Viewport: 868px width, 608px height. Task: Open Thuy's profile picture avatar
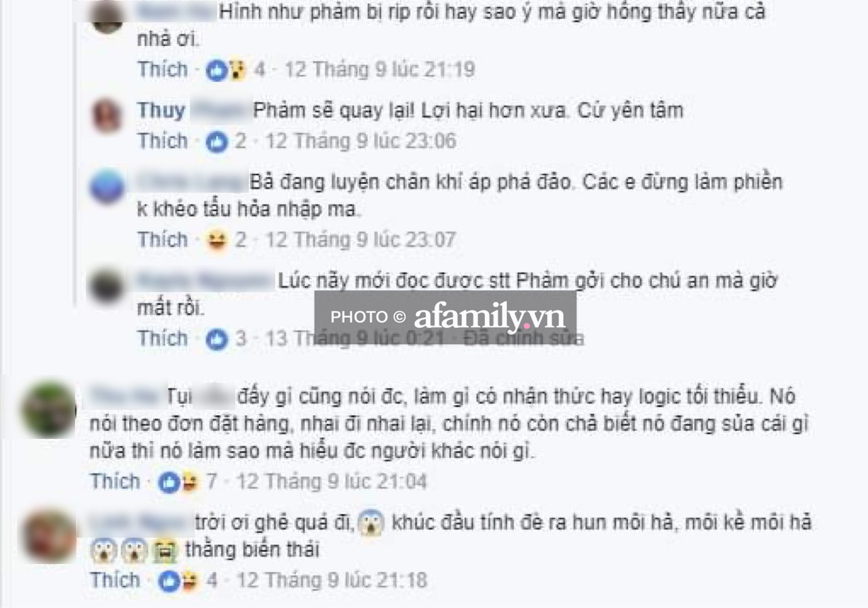(x=107, y=115)
